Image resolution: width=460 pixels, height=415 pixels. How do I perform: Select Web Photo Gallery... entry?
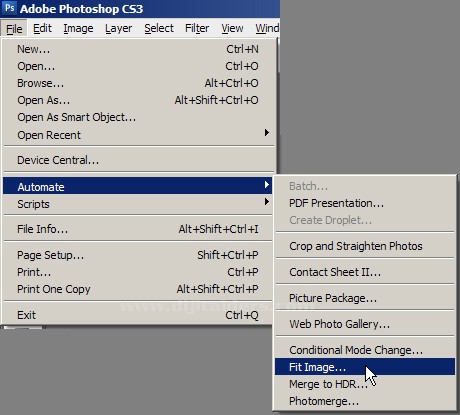tap(365, 324)
